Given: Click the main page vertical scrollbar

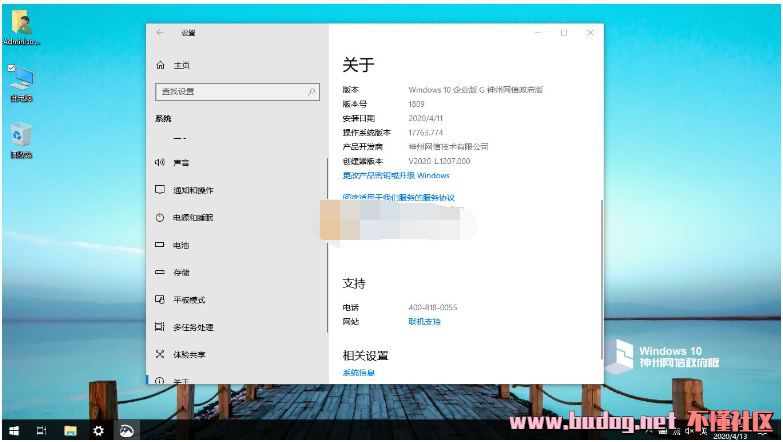Looking at the screenshot, I should (601, 280).
